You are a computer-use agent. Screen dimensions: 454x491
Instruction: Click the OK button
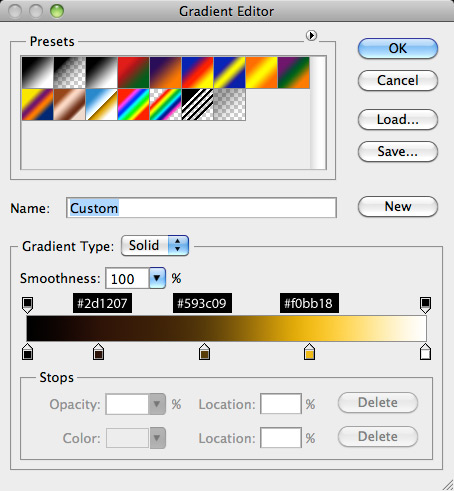click(398, 48)
